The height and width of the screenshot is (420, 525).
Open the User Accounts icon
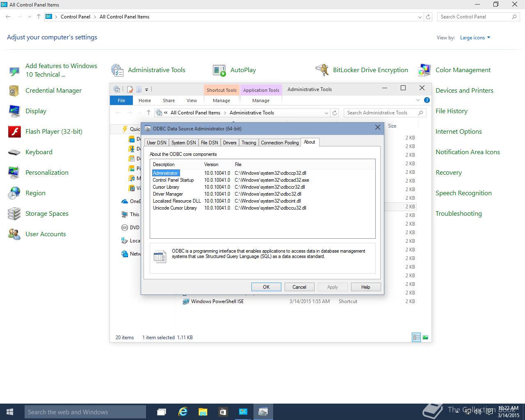[14, 234]
